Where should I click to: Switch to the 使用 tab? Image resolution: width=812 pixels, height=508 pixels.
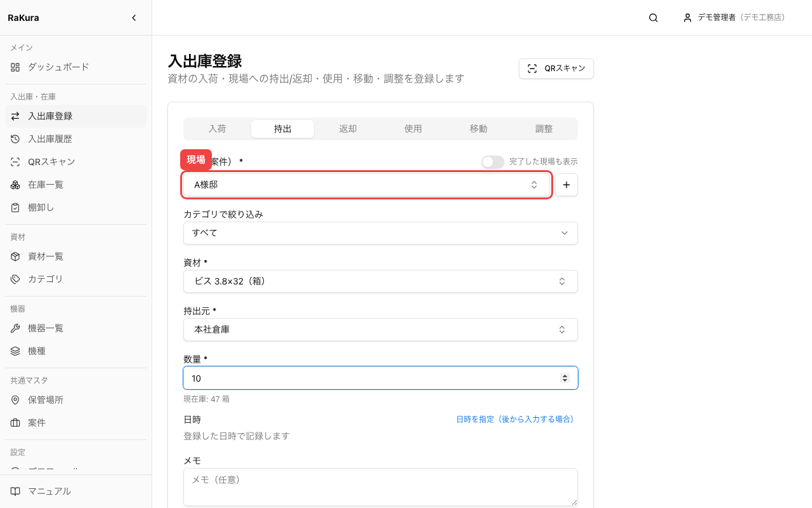[x=413, y=129]
